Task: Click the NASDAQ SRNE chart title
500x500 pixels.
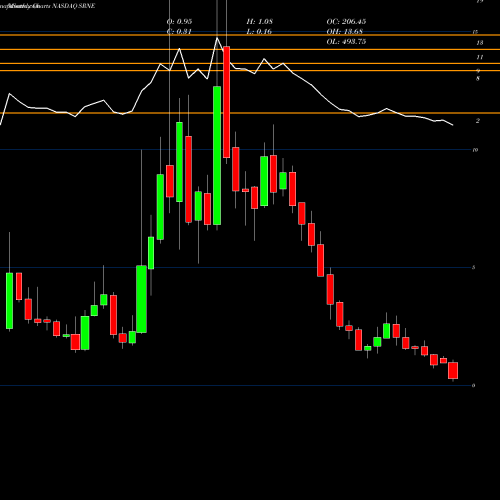Action: [74, 6]
